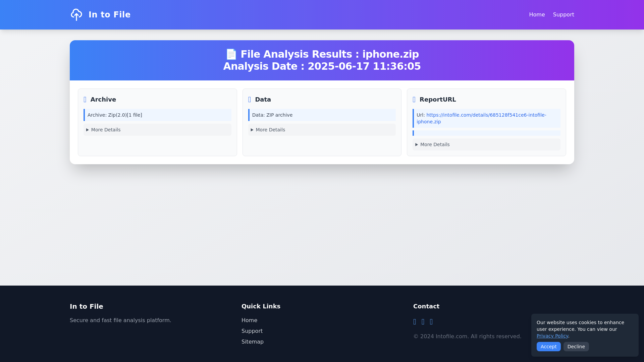Decline the cookie notice
The image size is (644, 362).
pyautogui.click(x=576, y=347)
